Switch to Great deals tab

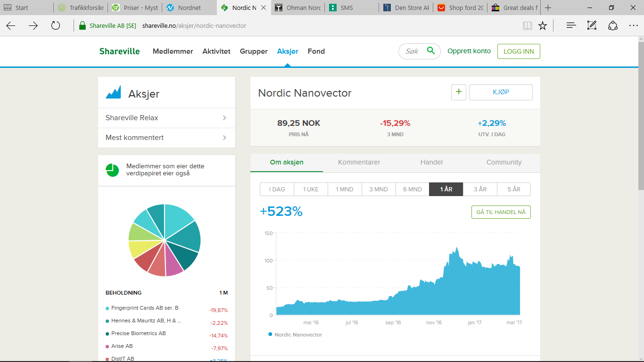click(x=515, y=8)
